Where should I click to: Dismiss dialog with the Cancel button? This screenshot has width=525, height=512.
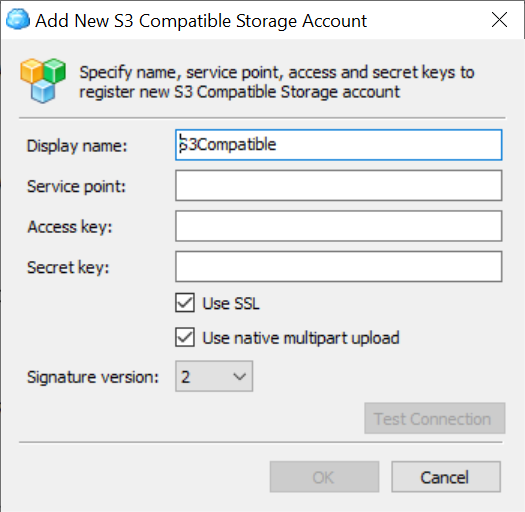coord(446,477)
